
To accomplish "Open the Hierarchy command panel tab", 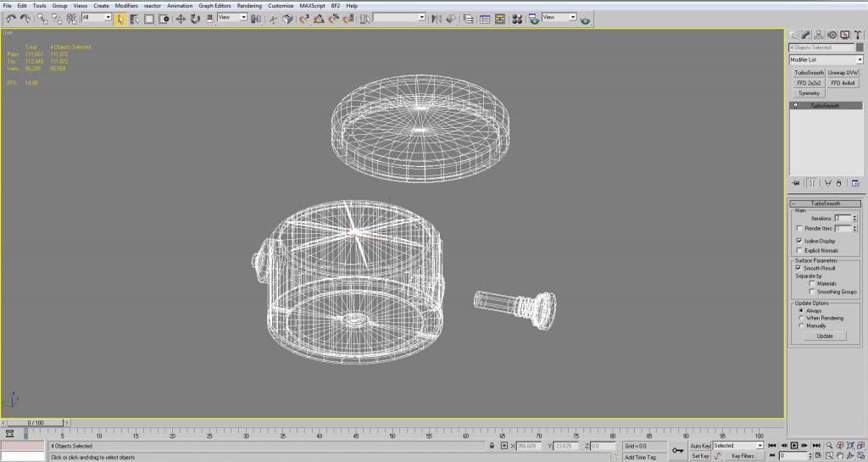I will 820,35.
